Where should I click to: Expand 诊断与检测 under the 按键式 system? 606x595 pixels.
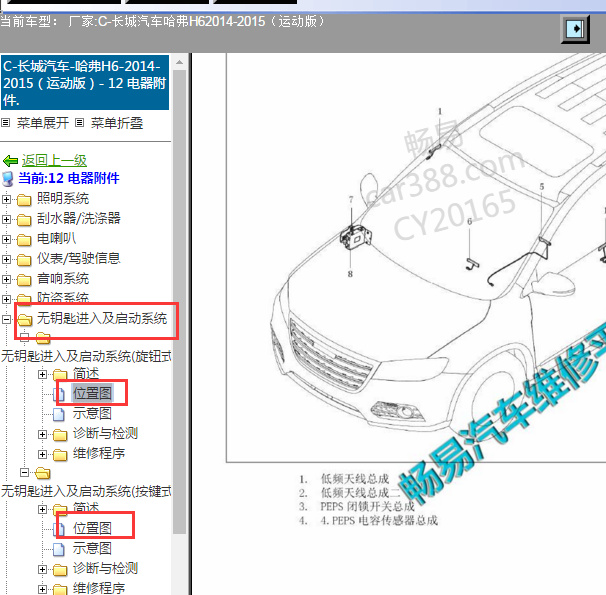coord(43,570)
